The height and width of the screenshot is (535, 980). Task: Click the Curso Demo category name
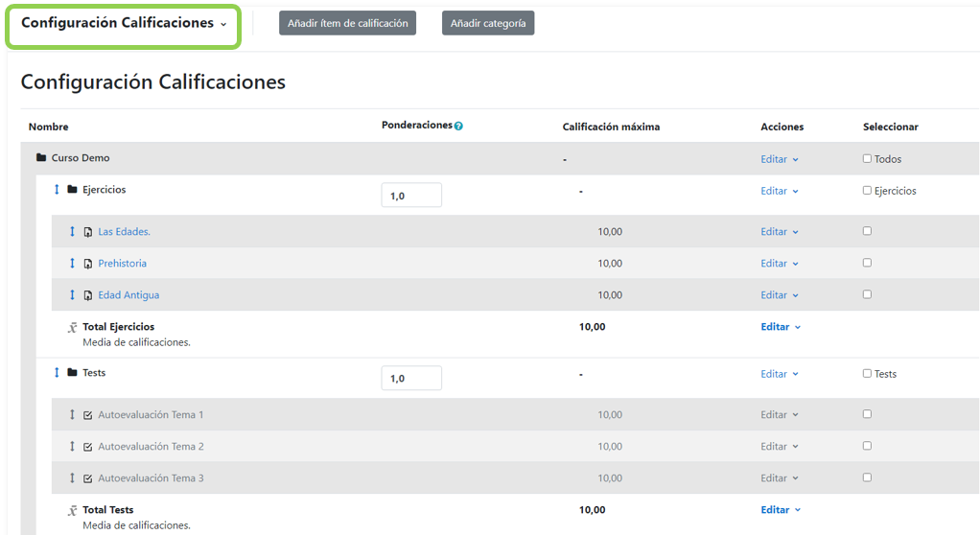point(81,158)
